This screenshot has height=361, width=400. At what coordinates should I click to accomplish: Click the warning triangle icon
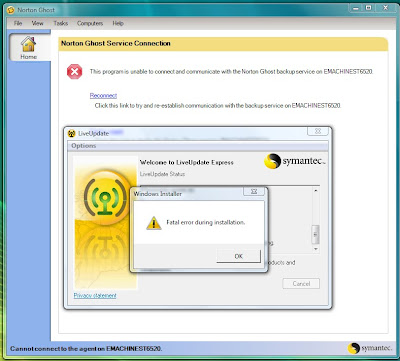(154, 223)
